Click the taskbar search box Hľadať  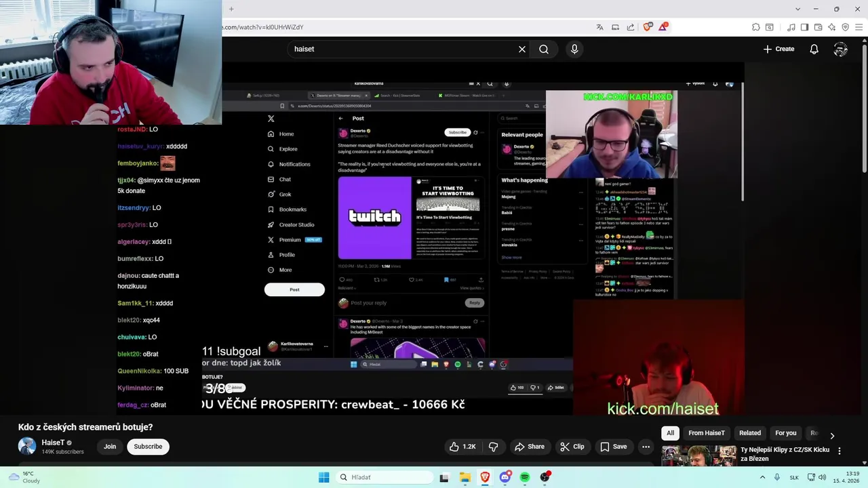click(384, 477)
